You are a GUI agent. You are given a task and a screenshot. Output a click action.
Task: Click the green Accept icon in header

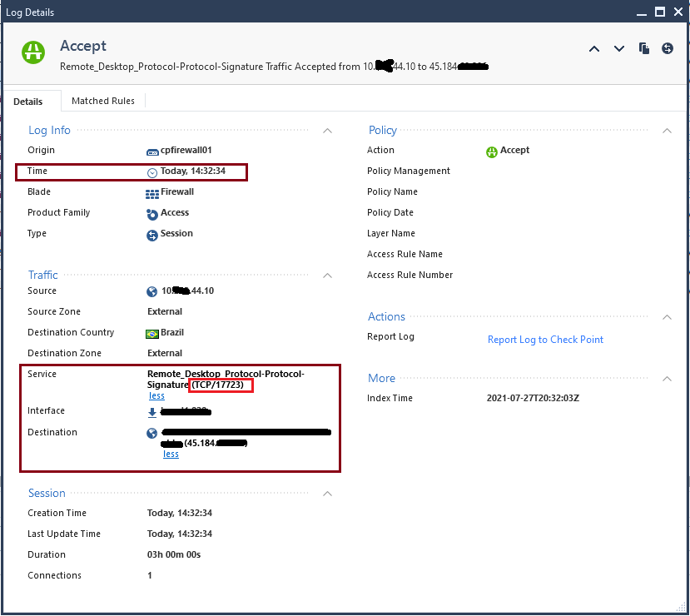pyautogui.click(x=33, y=52)
